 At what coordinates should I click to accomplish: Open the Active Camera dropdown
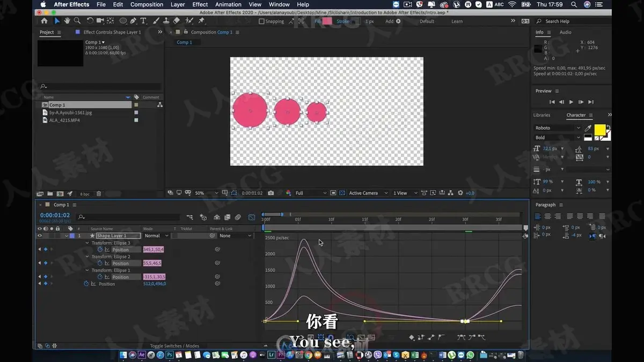(x=368, y=193)
